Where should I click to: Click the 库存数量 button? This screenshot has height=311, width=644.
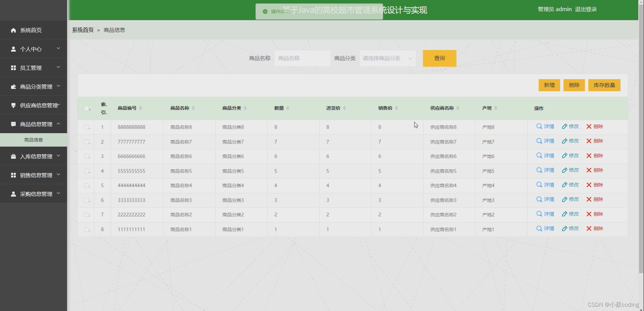(604, 85)
